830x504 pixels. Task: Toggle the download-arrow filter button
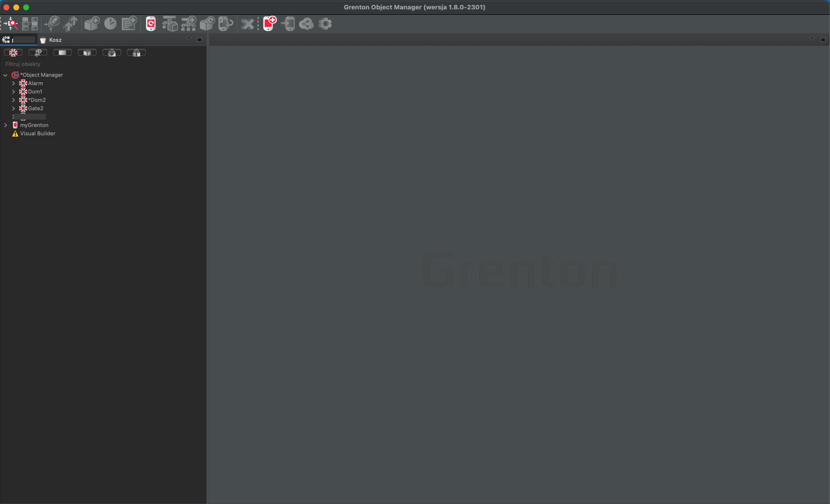(112, 53)
